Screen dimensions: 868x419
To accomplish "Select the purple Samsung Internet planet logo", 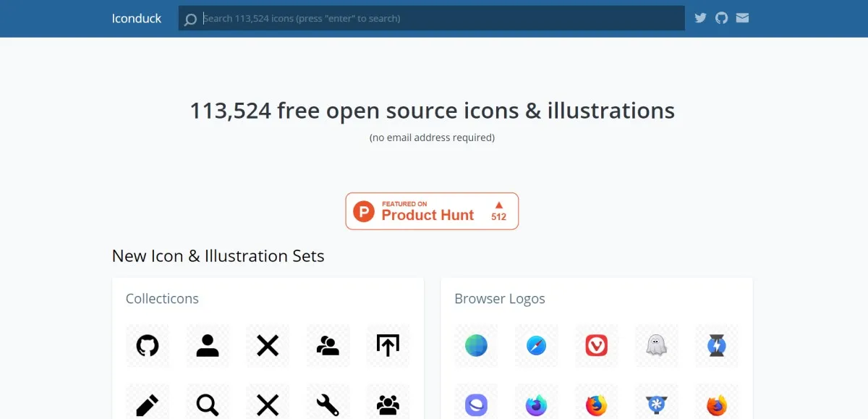I will [476, 404].
